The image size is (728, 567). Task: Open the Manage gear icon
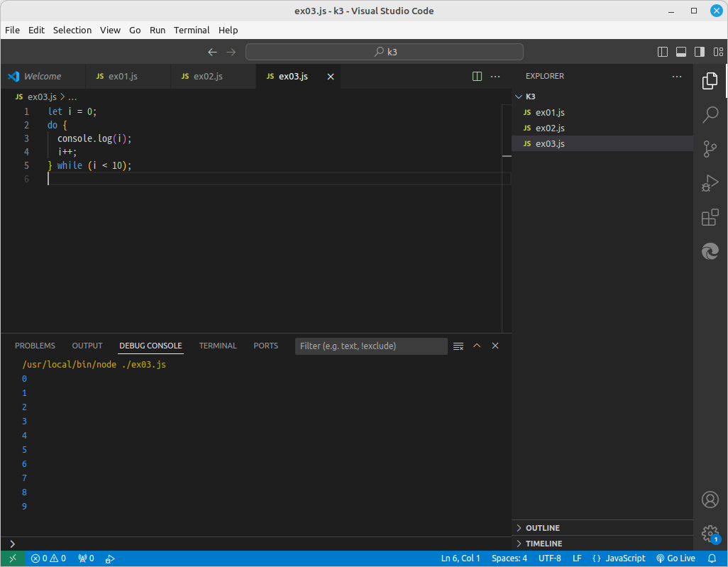pyautogui.click(x=710, y=534)
